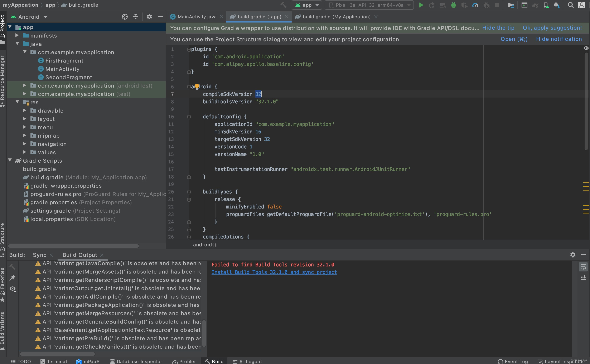This screenshot has height=364, width=590.
Task: Open the Project Structure folder icon
Action: [511, 5]
